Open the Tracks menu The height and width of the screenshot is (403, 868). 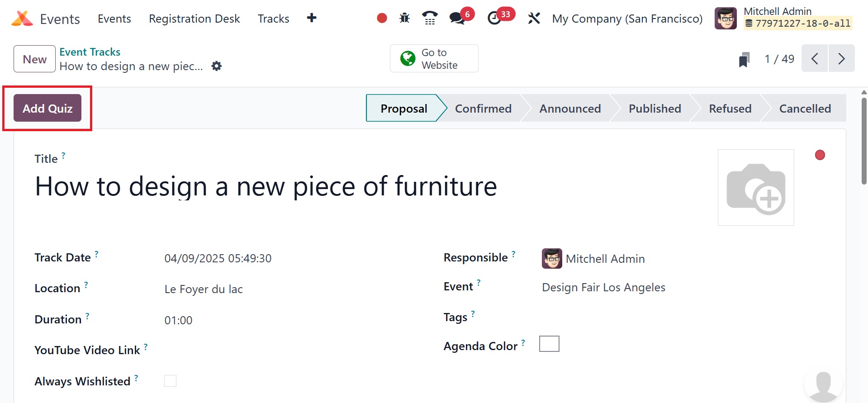(x=273, y=19)
